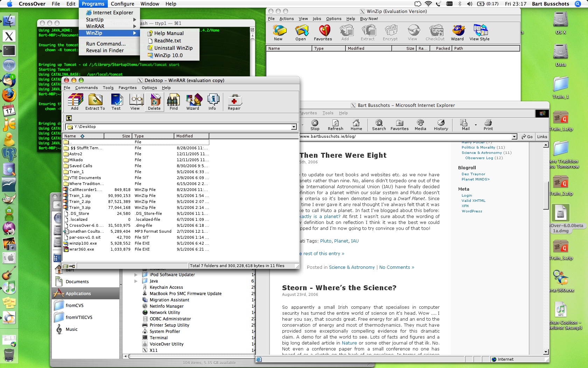Expand the Java folder in Finder list
Screen dimensions: 588x368
coord(136,281)
